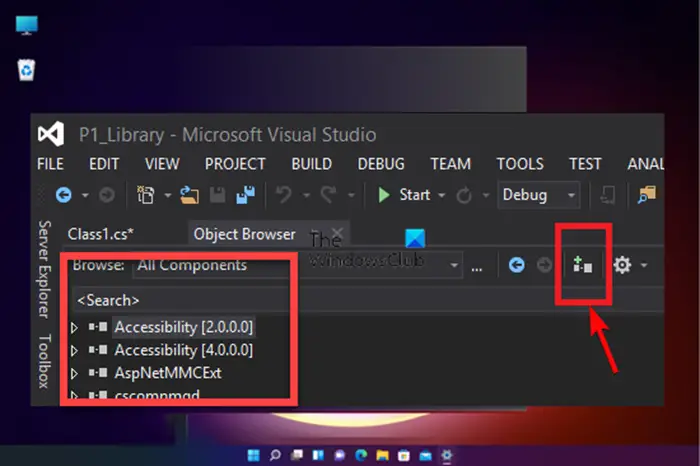Image resolution: width=700 pixels, height=466 pixels.
Task: Click This PC desktop icon
Action: 27,25
